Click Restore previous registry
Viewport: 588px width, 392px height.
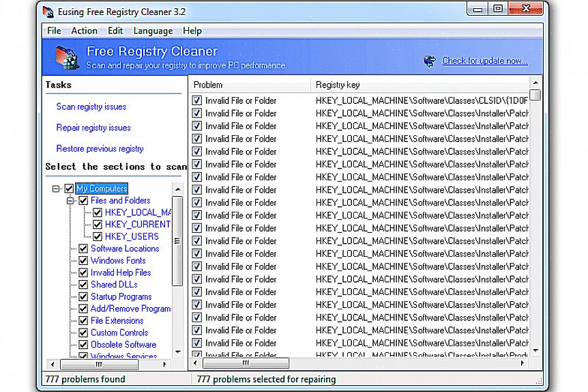[x=100, y=149]
